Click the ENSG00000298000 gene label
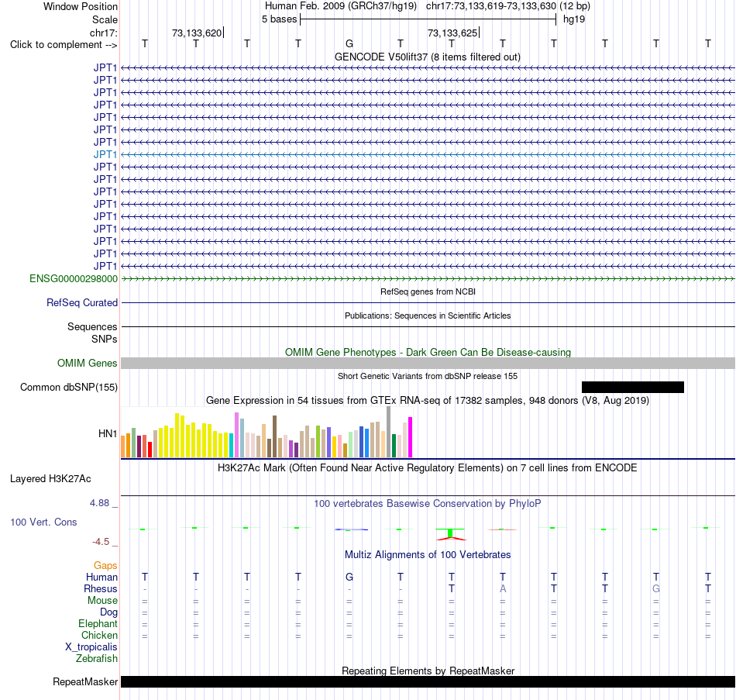Viewport: 736px width, 700px height. (x=74, y=278)
